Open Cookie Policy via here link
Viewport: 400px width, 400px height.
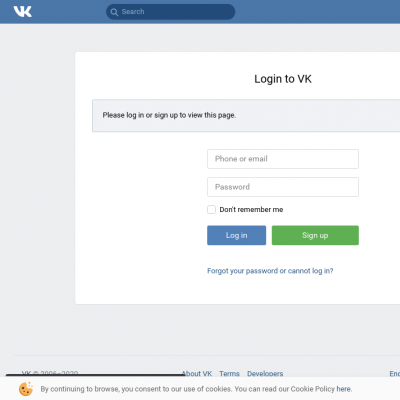pyautogui.click(x=343, y=389)
